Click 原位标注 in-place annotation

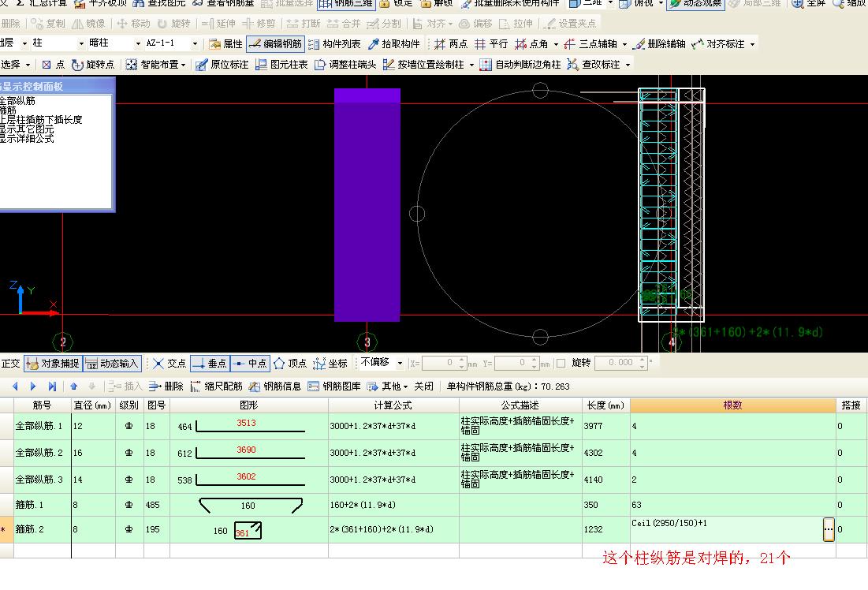click(222, 65)
